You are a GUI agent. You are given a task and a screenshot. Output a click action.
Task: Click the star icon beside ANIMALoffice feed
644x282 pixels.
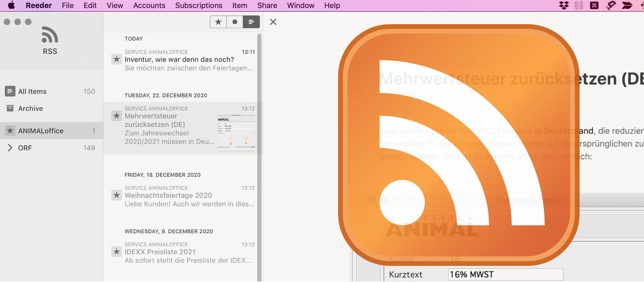pos(10,131)
